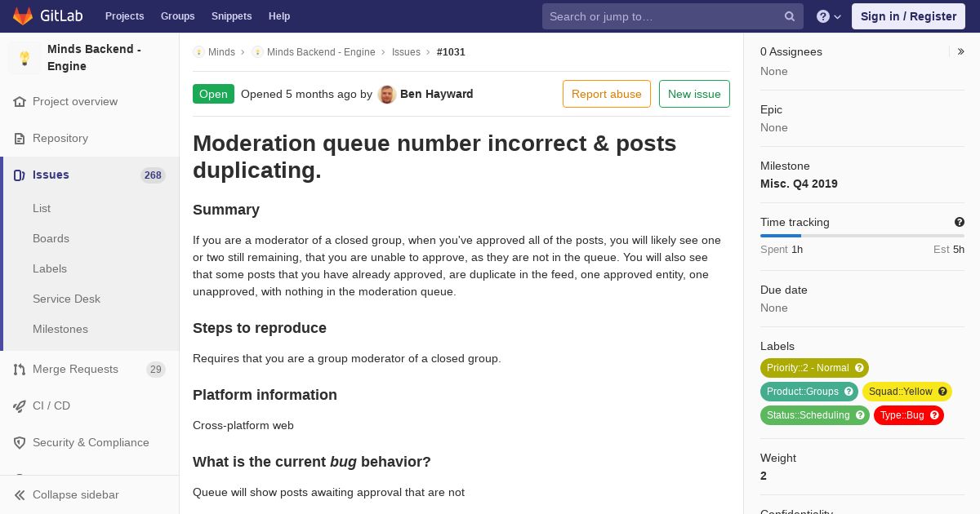Click the Issues count badge 268
The height and width of the screenshot is (514, 980).
pyautogui.click(x=153, y=175)
